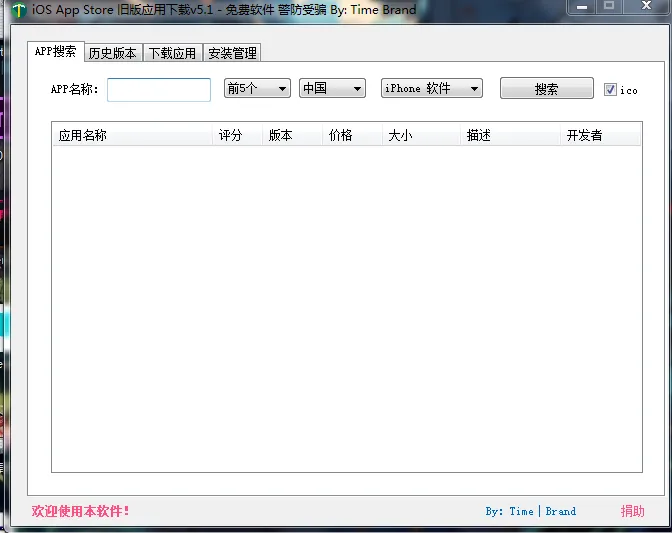This screenshot has height=533, width=672.
Task: Click the 开发者 column header
Action: [x=601, y=135]
